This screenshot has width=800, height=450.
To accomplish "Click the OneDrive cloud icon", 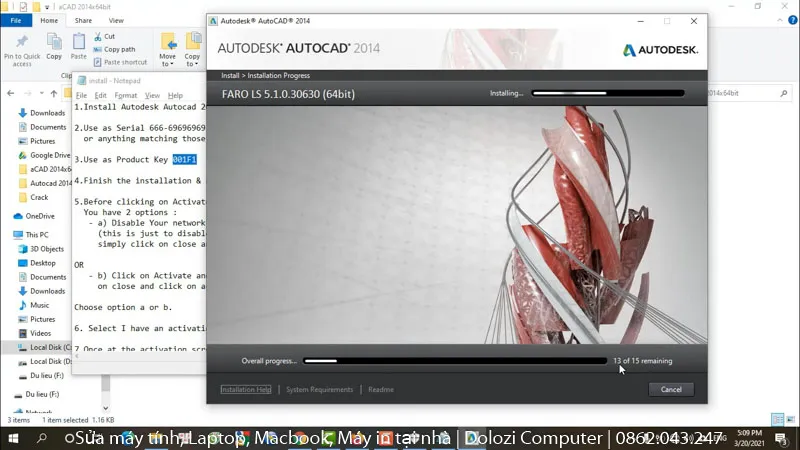I will [18, 216].
